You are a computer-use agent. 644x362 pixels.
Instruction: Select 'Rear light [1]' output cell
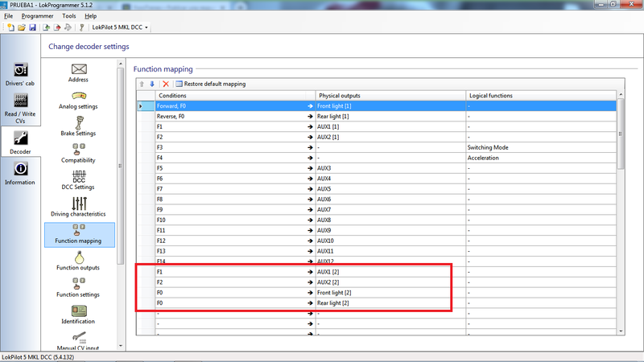[x=390, y=117]
